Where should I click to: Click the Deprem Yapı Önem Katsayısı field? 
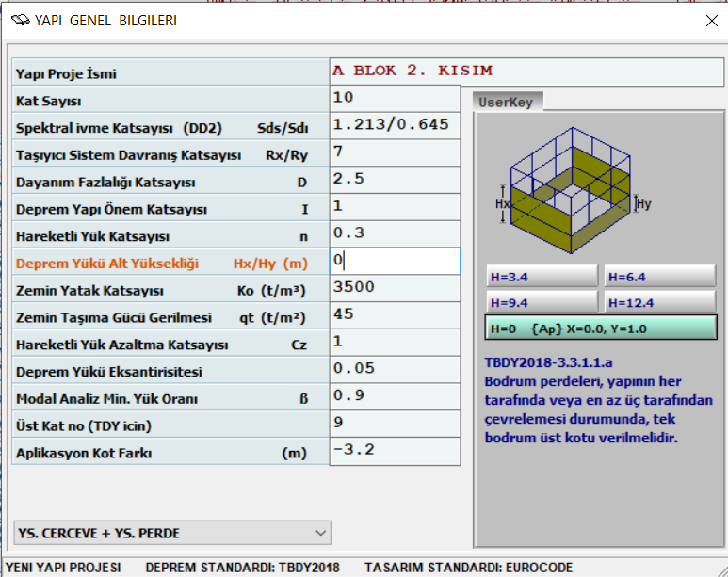coord(395,206)
